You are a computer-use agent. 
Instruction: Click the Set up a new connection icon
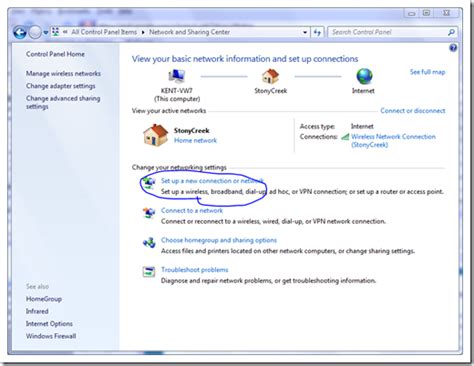tap(149, 184)
